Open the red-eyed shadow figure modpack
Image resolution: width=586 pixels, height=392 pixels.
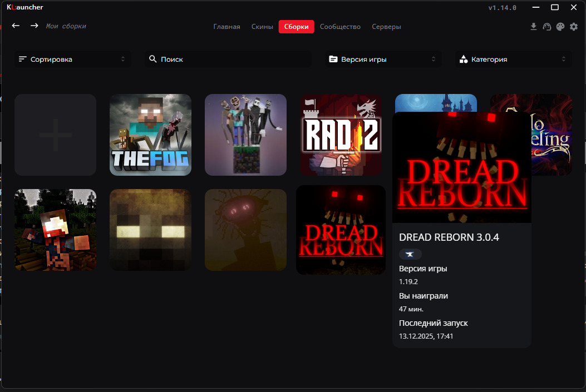coord(245,230)
